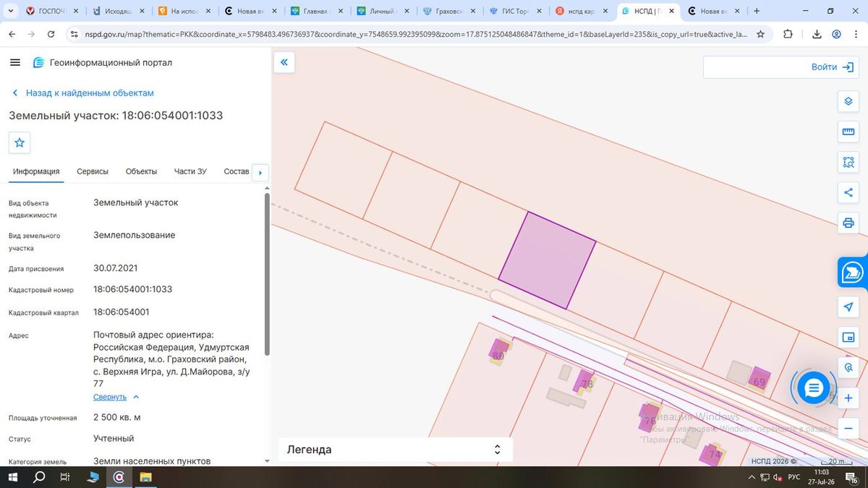Expand the Легенда dropdown
This screenshot has width=868, height=488.
[x=396, y=450]
